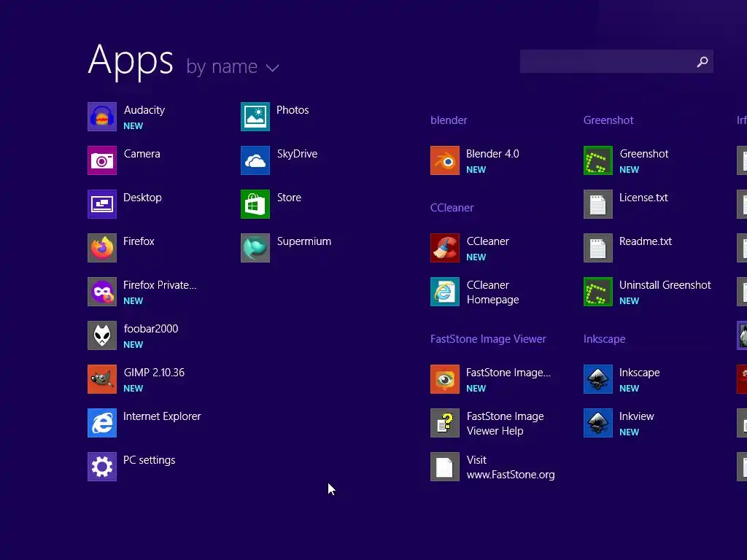The image size is (747, 560).
Task: Click the 'Desktop' label text
Action: (142, 198)
